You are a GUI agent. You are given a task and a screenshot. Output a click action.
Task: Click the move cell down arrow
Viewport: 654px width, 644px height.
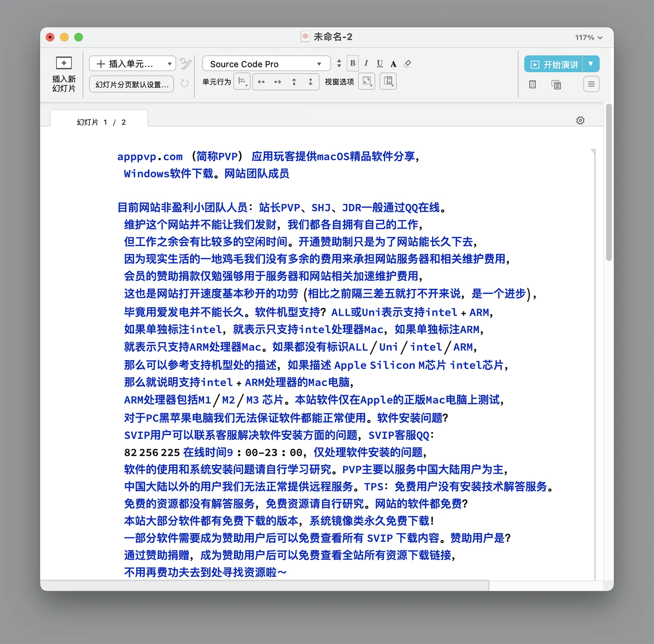[x=310, y=82]
